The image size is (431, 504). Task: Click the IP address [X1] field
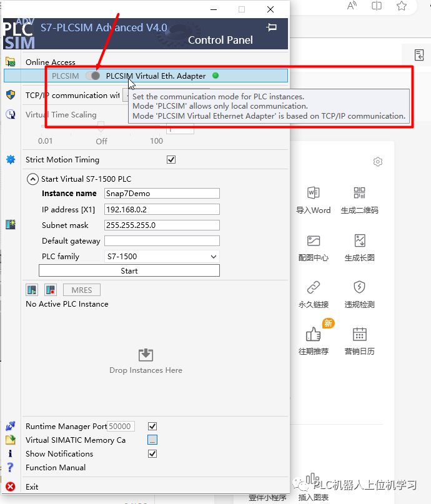pyautogui.click(x=162, y=210)
